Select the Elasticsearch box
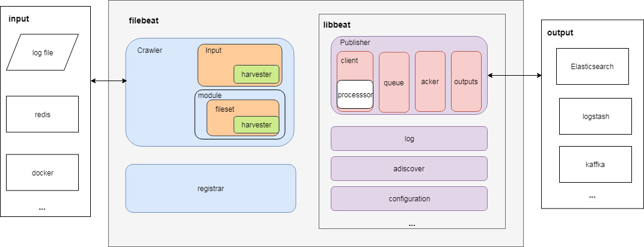 pyautogui.click(x=592, y=66)
